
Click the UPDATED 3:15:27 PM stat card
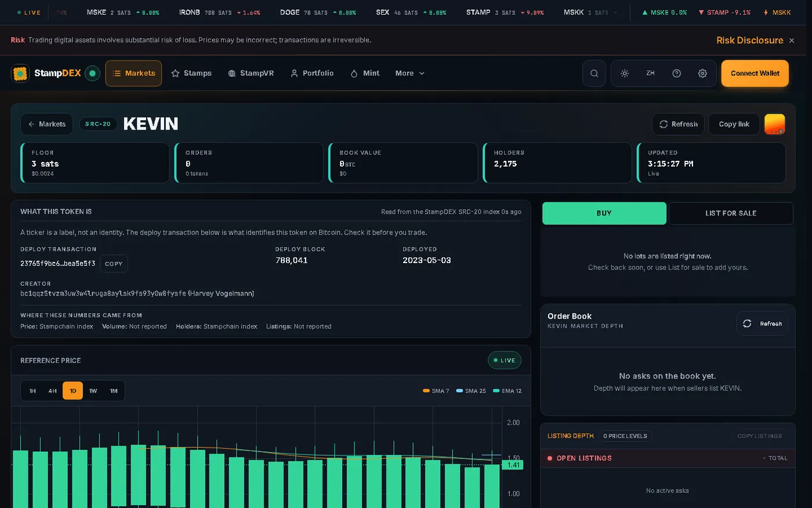pos(712,163)
